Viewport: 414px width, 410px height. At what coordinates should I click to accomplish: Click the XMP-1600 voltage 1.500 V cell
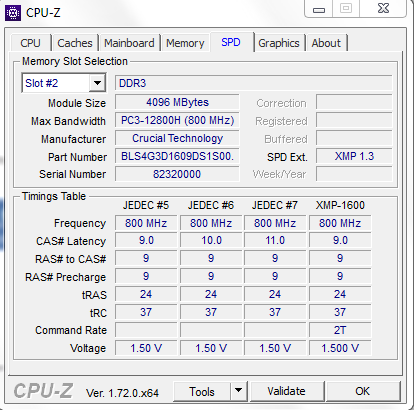point(340,349)
